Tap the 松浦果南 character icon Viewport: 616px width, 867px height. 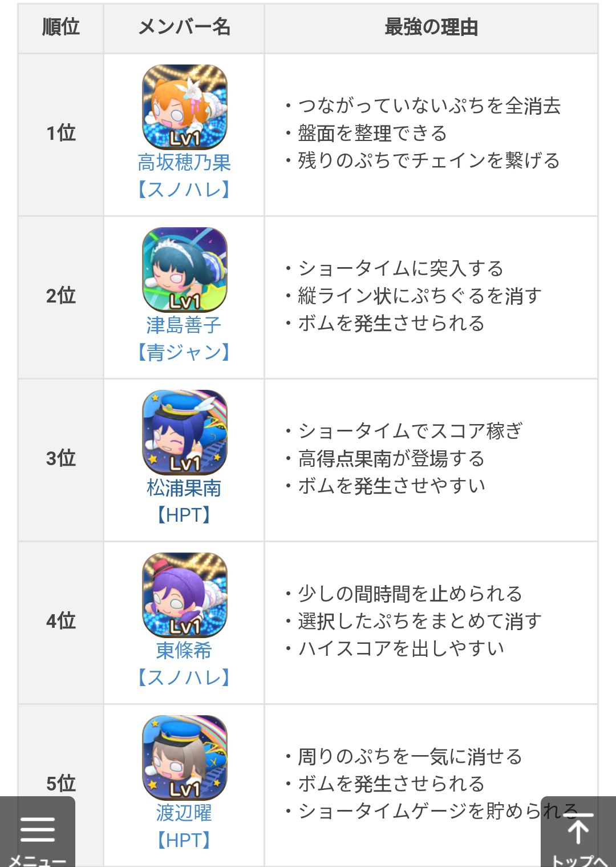pyautogui.click(x=184, y=432)
